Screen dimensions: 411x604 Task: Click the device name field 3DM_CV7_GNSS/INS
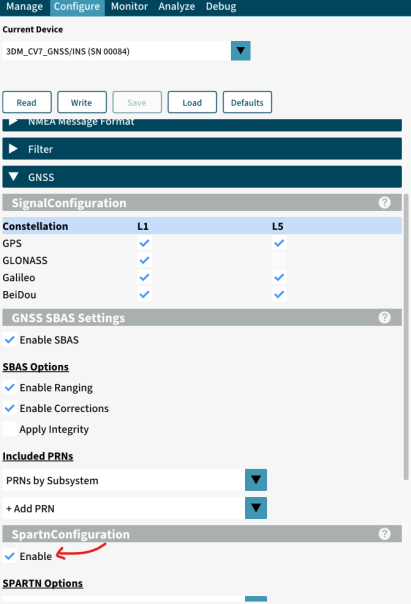point(117,51)
